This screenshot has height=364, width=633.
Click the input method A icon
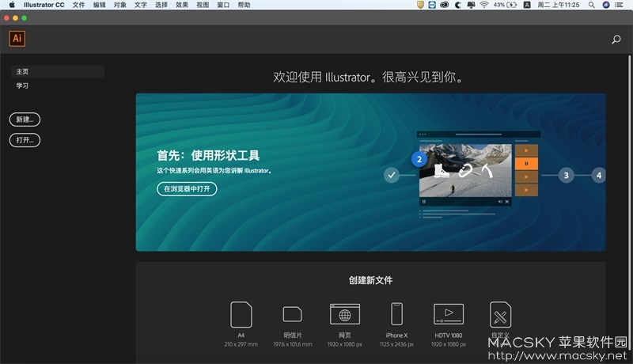[x=527, y=5]
